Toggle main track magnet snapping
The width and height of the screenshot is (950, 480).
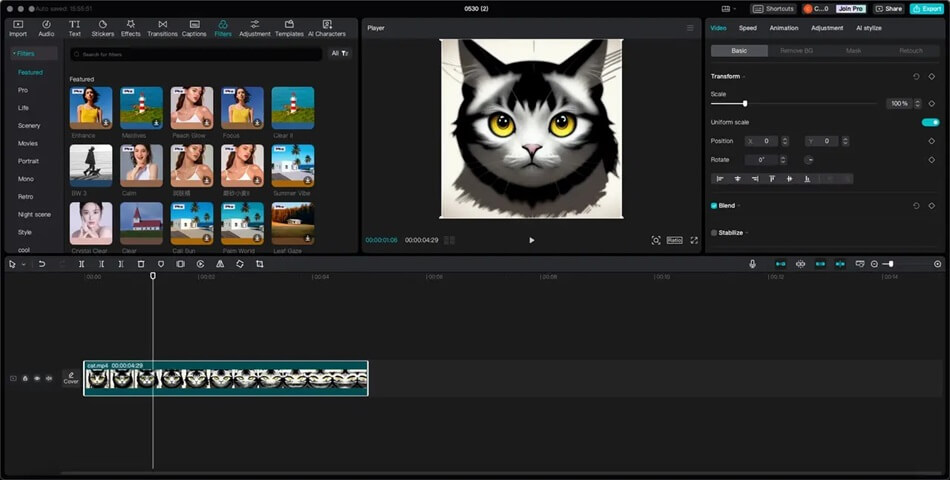coord(781,264)
